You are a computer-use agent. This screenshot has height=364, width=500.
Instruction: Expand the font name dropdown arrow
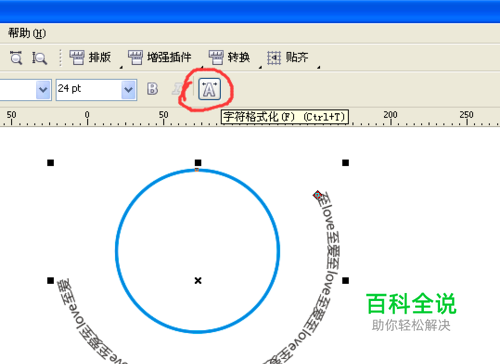point(43,90)
